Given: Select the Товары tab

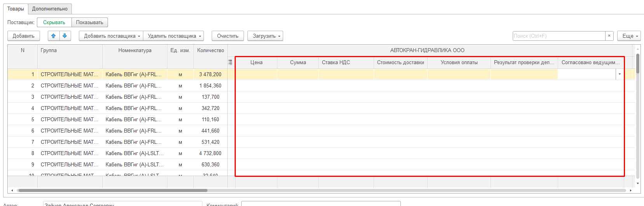Looking at the screenshot, I should click(16, 9).
